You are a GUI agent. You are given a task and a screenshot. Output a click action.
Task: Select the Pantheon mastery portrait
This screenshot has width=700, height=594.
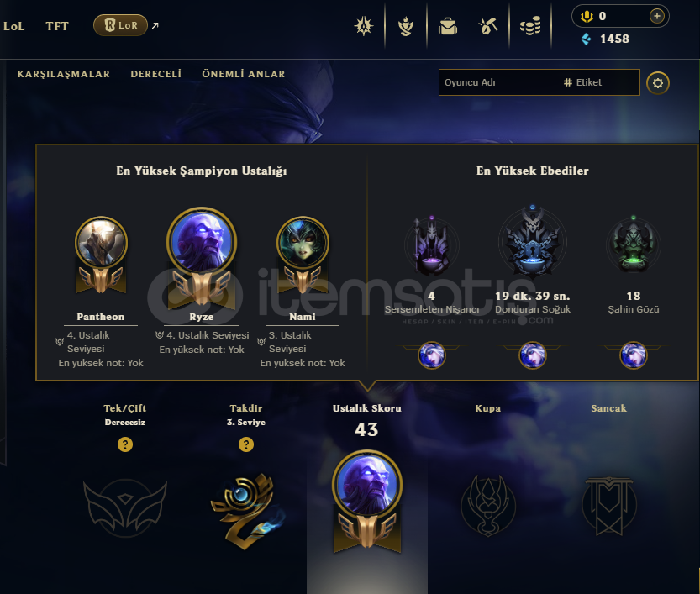(x=101, y=242)
